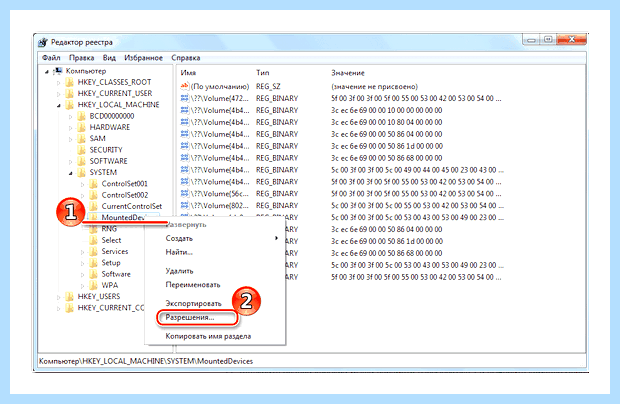Click the (значение не присвоено) value cell

[x=374, y=86]
